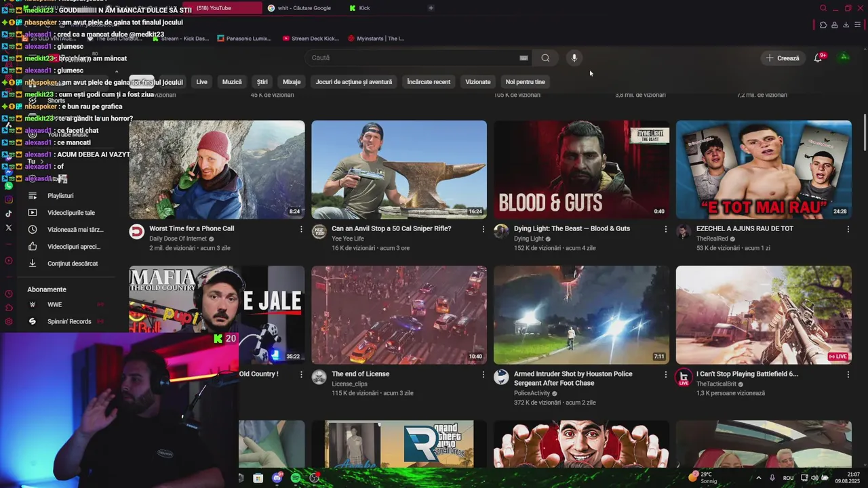Click the page vertical scrollbar thumb

click(x=865, y=132)
